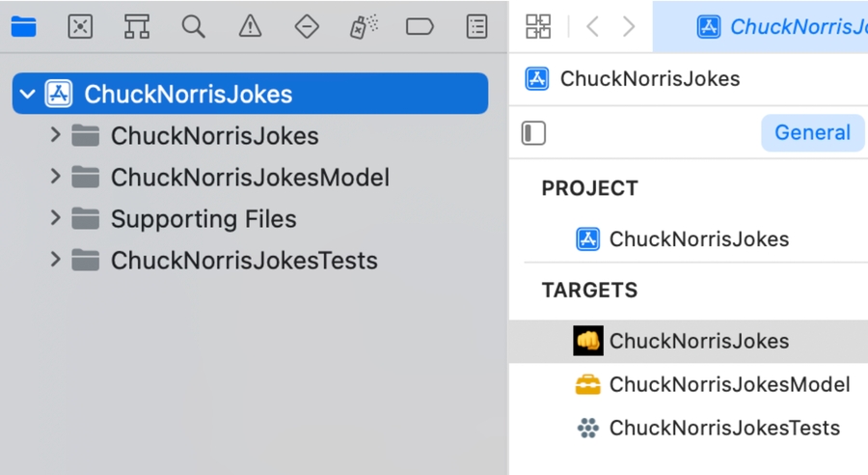Open the Report navigator

click(x=476, y=27)
